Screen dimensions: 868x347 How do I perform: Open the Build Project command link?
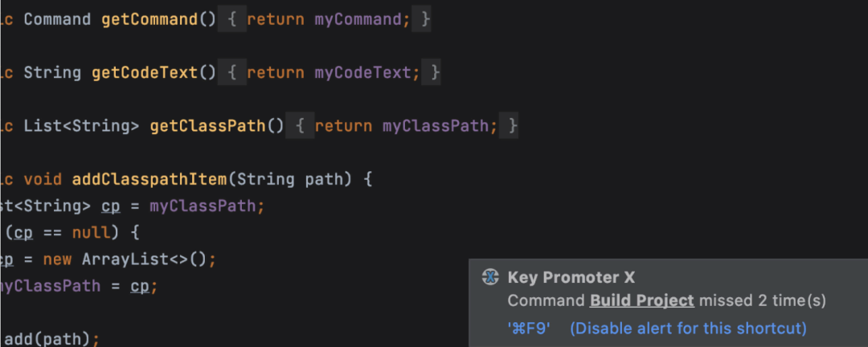pyautogui.click(x=641, y=300)
